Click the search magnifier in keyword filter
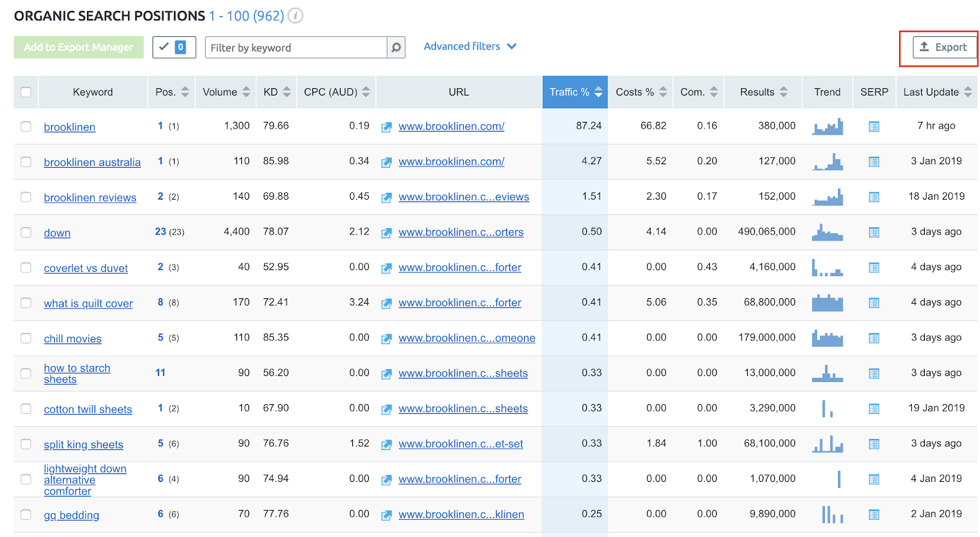The height and width of the screenshot is (537, 980). (x=396, y=48)
